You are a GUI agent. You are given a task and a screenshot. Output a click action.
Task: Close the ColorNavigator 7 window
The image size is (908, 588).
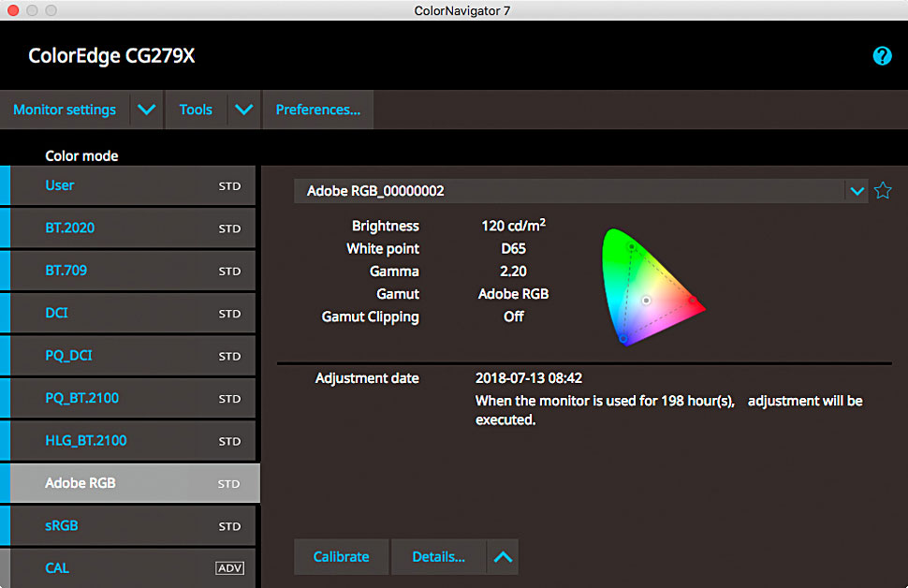pos(13,10)
